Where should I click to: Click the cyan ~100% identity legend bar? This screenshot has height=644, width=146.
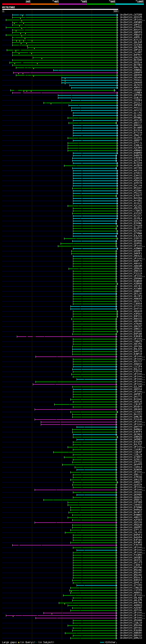click(x=130, y=4)
